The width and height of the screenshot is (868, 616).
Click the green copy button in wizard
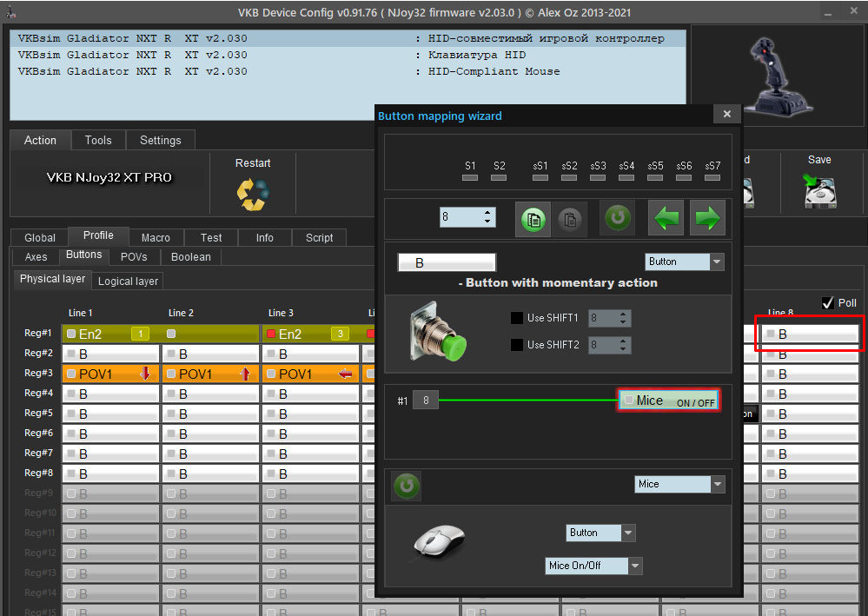pyautogui.click(x=533, y=219)
